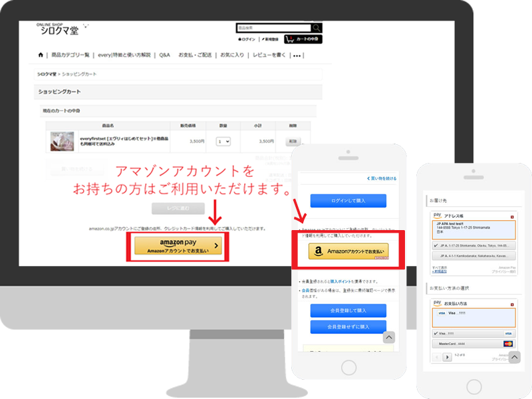Open レビューを書く in the navigation menu
532x399 pixels.
[x=269, y=55]
